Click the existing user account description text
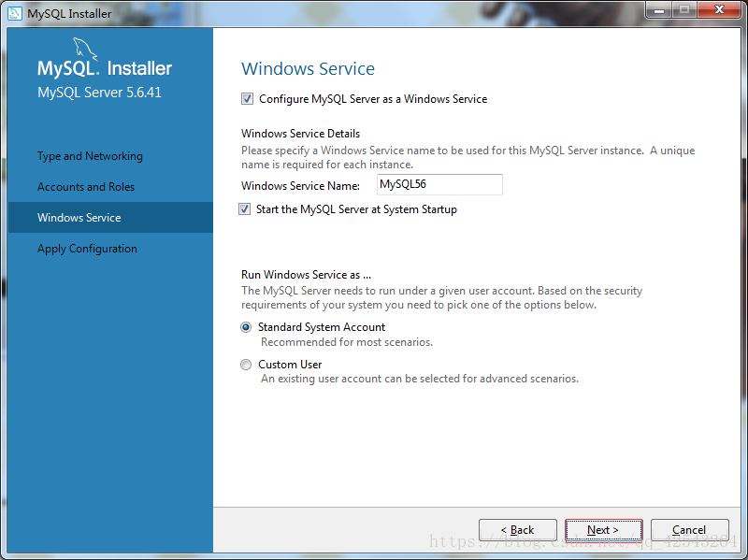The width and height of the screenshot is (748, 560). 420,379
